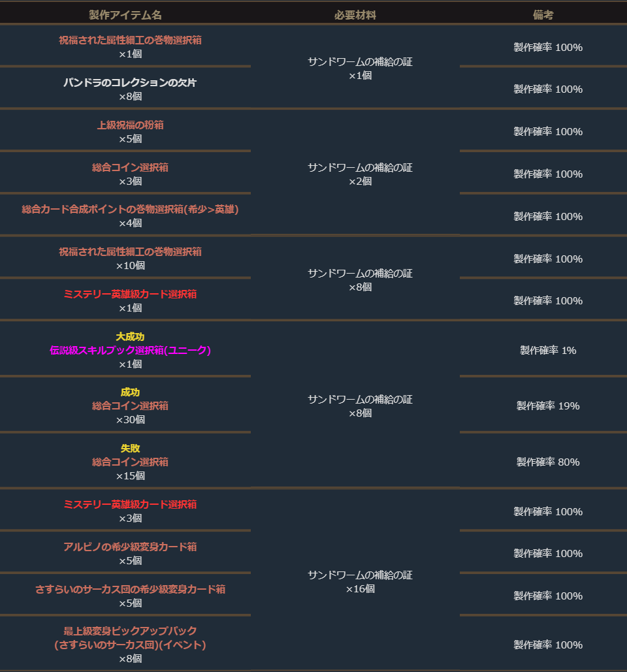Click the 製作確率 19% cell
This screenshot has height=672, width=627.
(x=548, y=406)
